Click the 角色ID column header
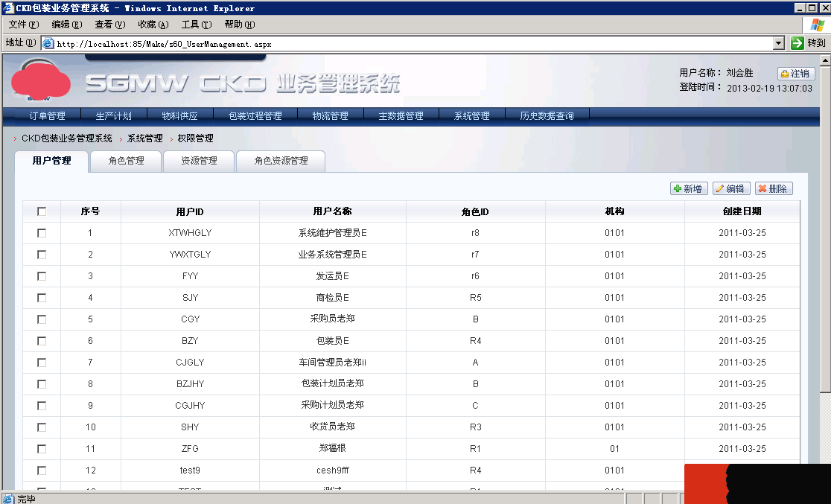The width and height of the screenshot is (831, 504). (475, 211)
